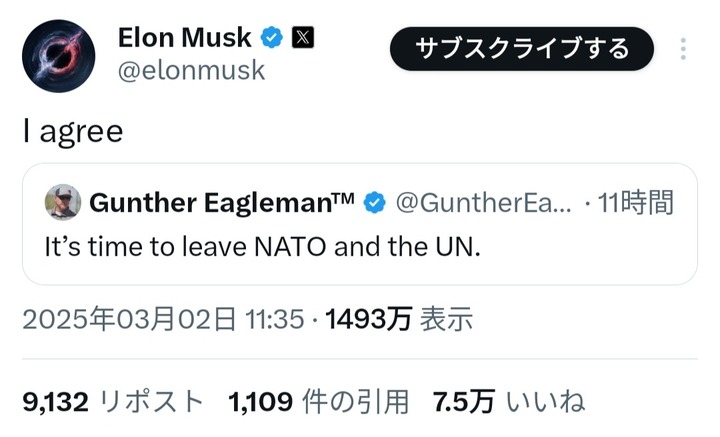Screen dimensions: 720x437
Task: Click the 11時間 timestamp on the quoted post
Action: pyautogui.click(x=634, y=203)
